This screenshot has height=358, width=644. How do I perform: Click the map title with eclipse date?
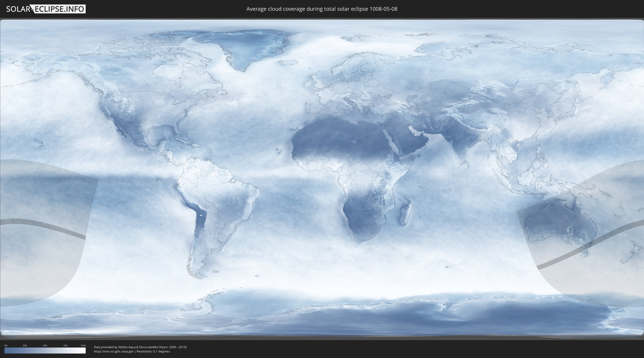[322, 9]
